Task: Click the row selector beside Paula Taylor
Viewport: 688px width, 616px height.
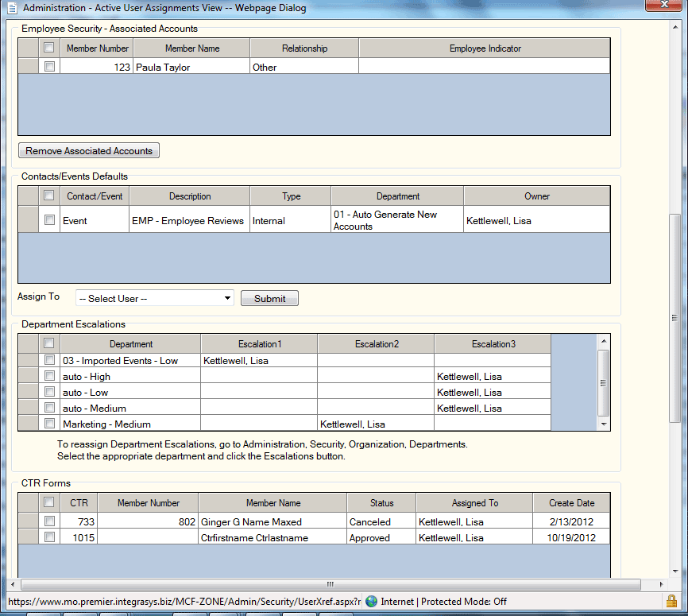Action: pos(29,66)
